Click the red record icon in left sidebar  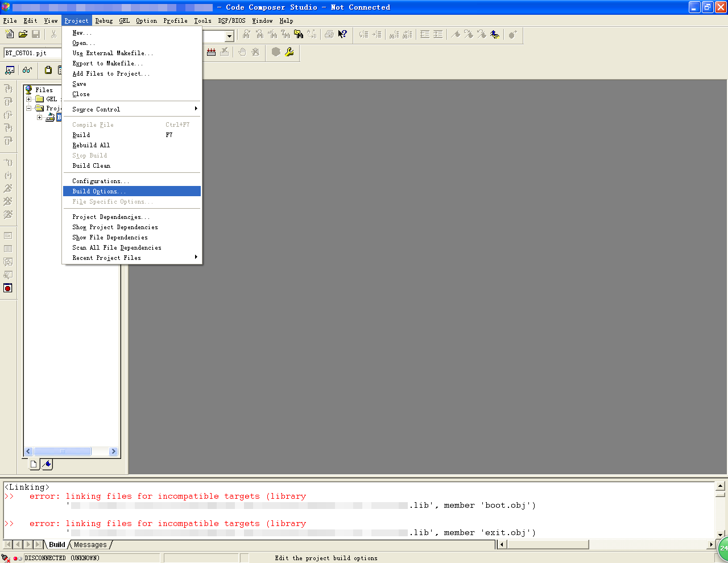(x=8, y=288)
